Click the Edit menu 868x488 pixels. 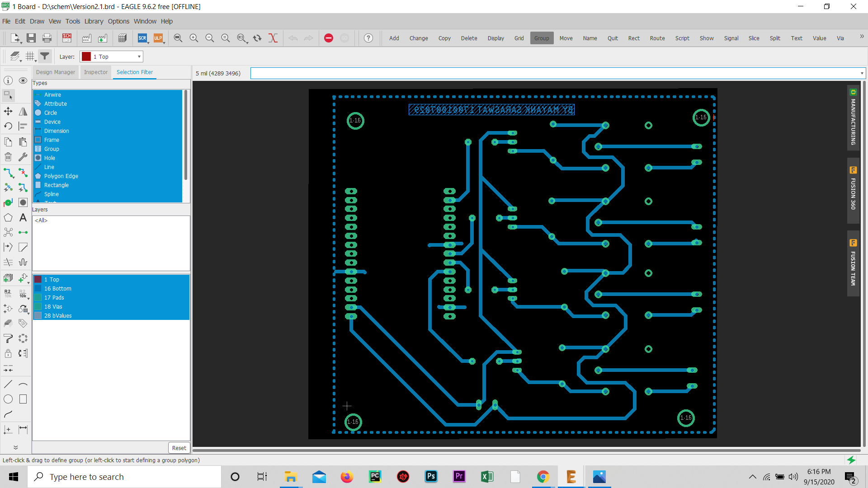20,21
